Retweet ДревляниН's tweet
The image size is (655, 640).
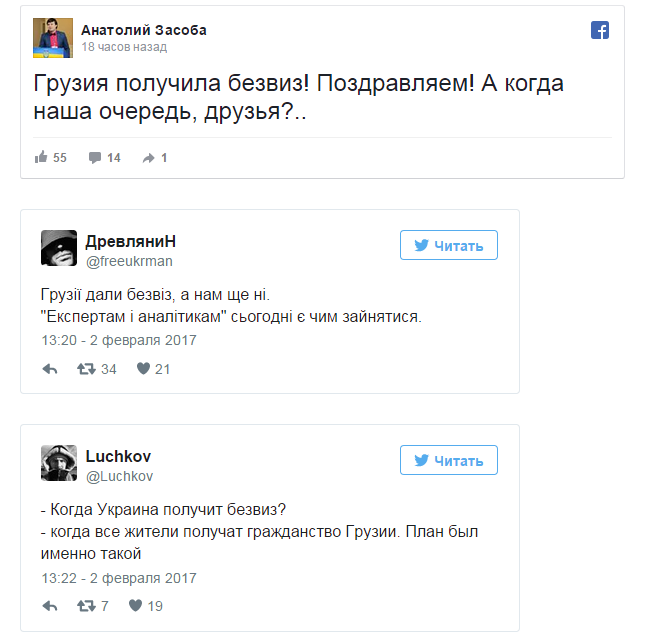(87, 369)
